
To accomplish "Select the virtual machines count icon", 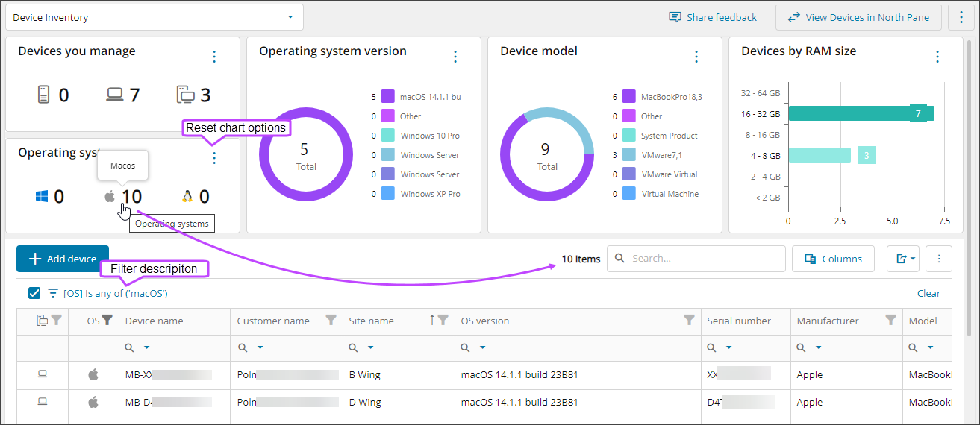I will [x=185, y=95].
